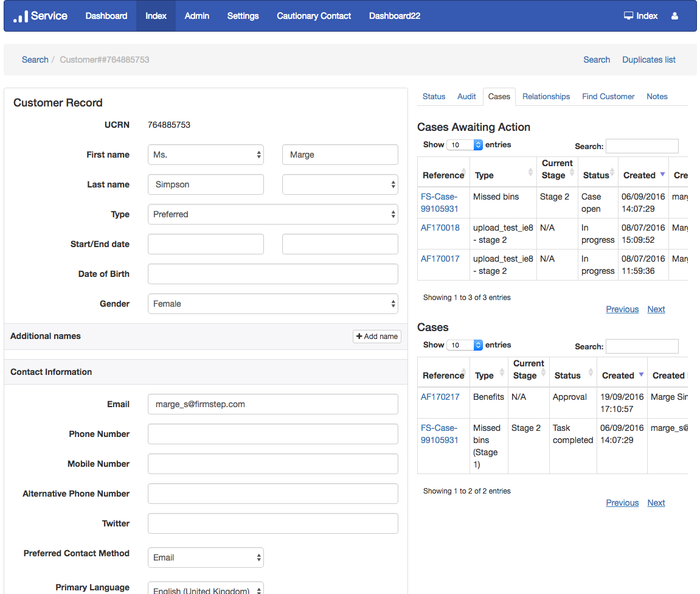This screenshot has width=700, height=594.
Task: Focus Search box in Cases Awaiting Action
Action: tap(642, 146)
